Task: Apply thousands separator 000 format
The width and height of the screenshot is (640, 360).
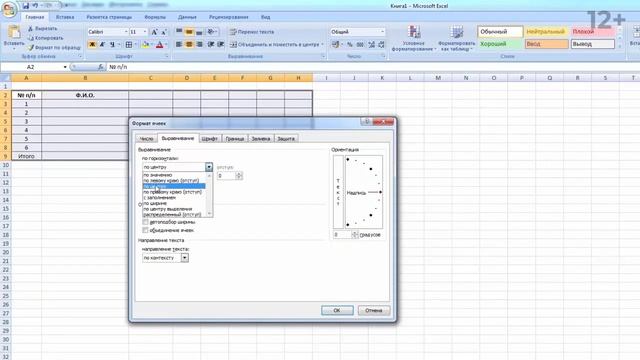Action: pyautogui.click(x=360, y=44)
